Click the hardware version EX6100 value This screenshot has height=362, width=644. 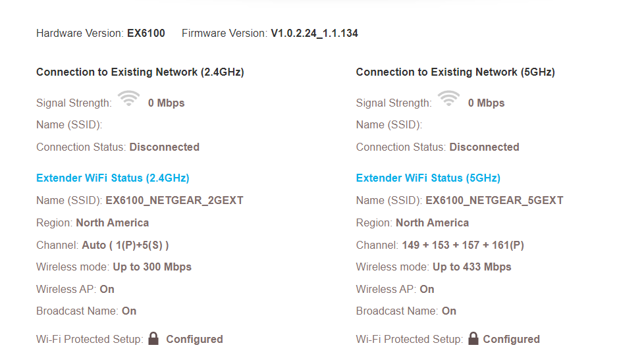tap(146, 34)
